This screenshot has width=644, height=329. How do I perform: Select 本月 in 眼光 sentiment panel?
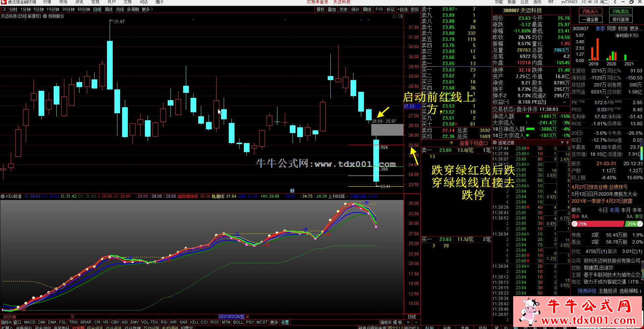626,210
